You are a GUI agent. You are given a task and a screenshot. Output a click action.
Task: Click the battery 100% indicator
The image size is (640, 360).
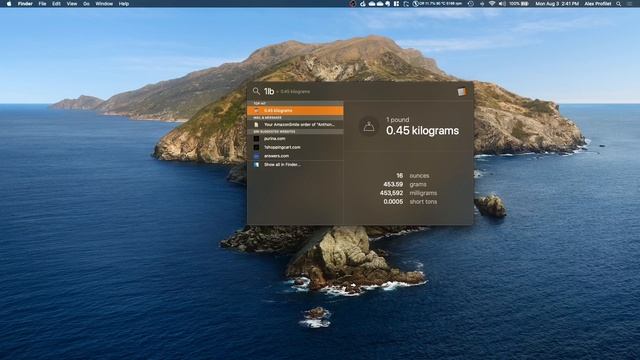click(x=519, y=4)
